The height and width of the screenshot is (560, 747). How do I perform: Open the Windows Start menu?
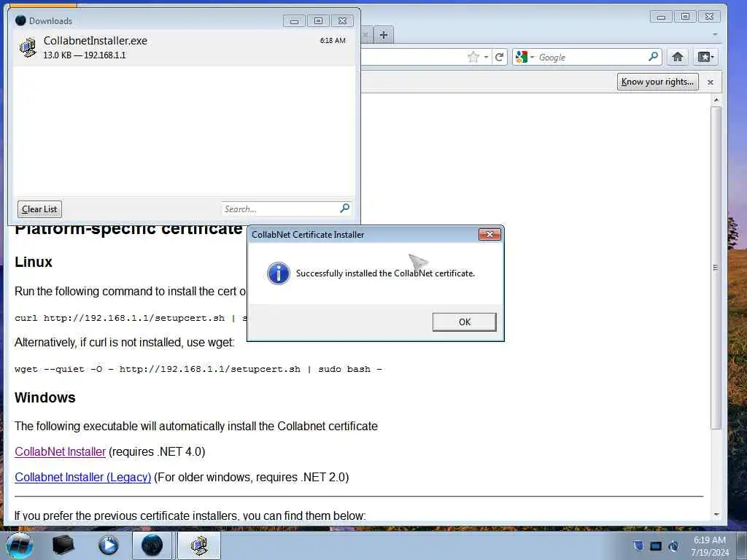(19, 545)
